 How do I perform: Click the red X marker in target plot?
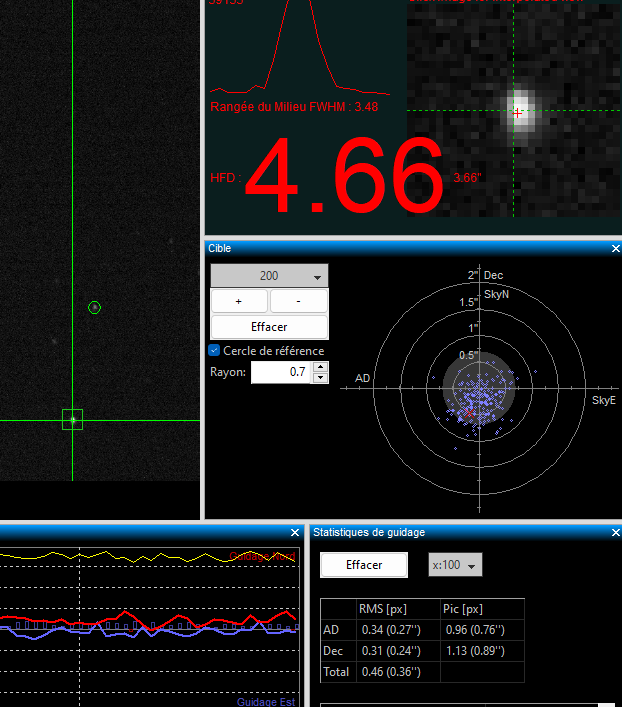[x=469, y=412]
